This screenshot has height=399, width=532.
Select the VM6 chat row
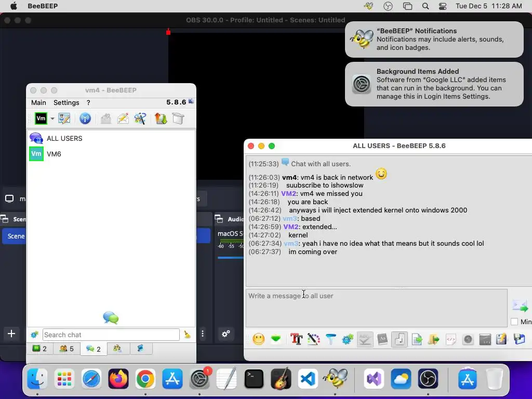[x=111, y=154]
